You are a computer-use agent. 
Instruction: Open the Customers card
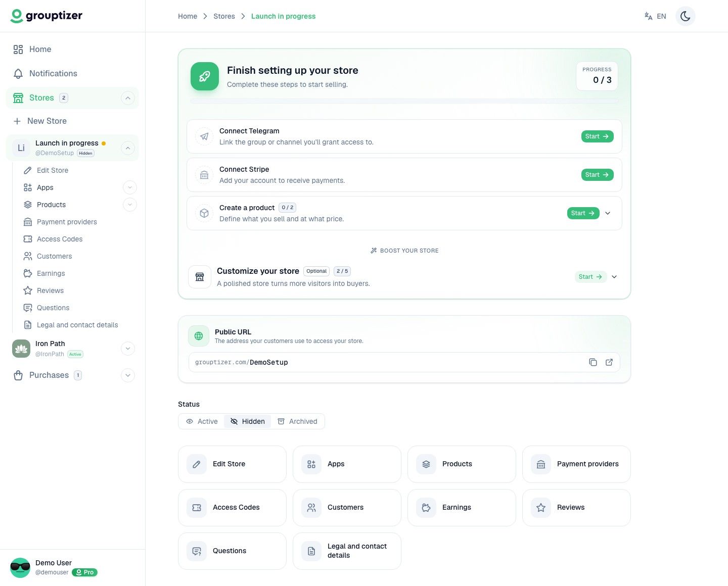click(347, 508)
